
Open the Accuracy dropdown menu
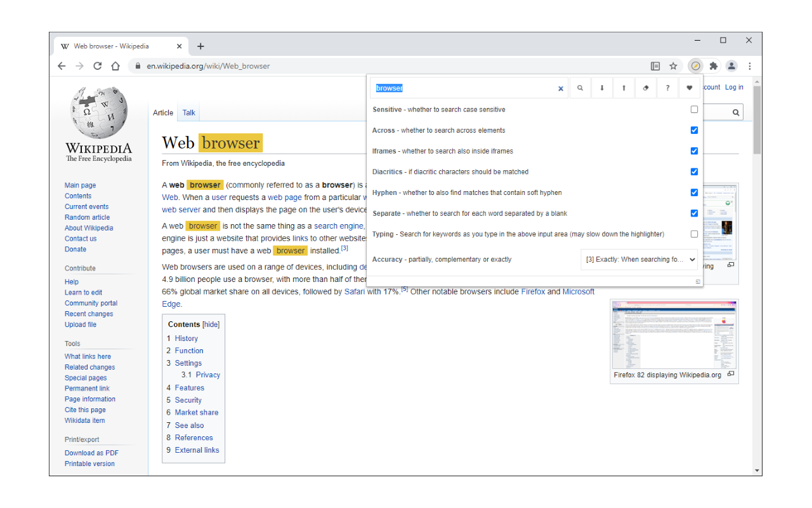[x=639, y=259]
